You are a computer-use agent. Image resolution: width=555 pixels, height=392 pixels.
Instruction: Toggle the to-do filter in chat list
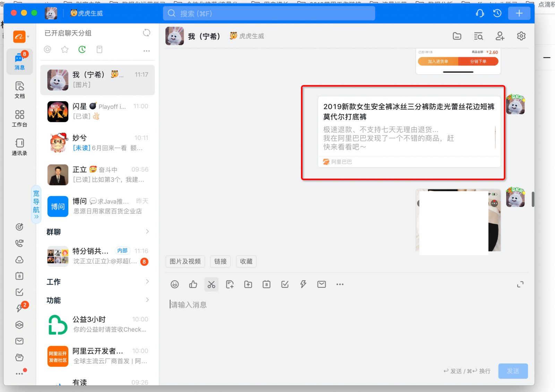[100, 50]
